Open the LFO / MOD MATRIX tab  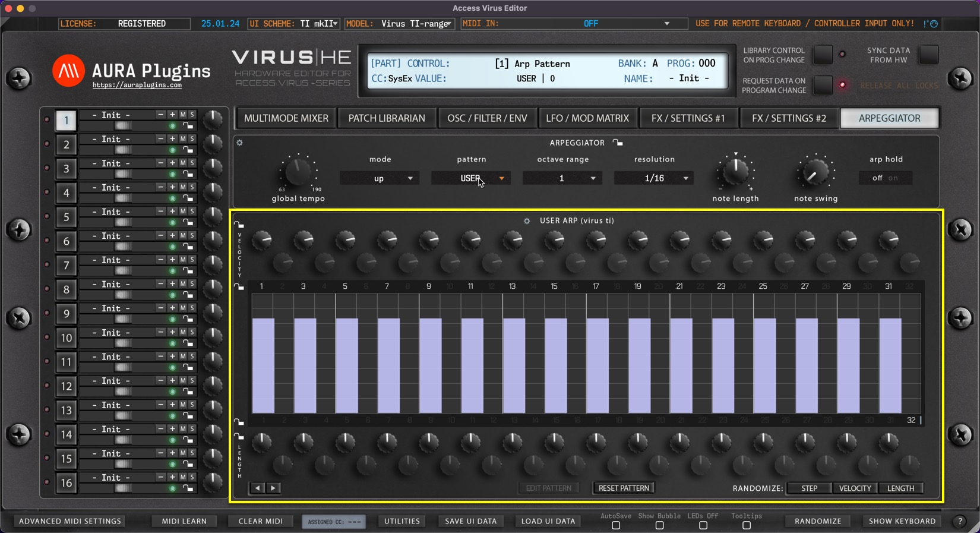(587, 118)
